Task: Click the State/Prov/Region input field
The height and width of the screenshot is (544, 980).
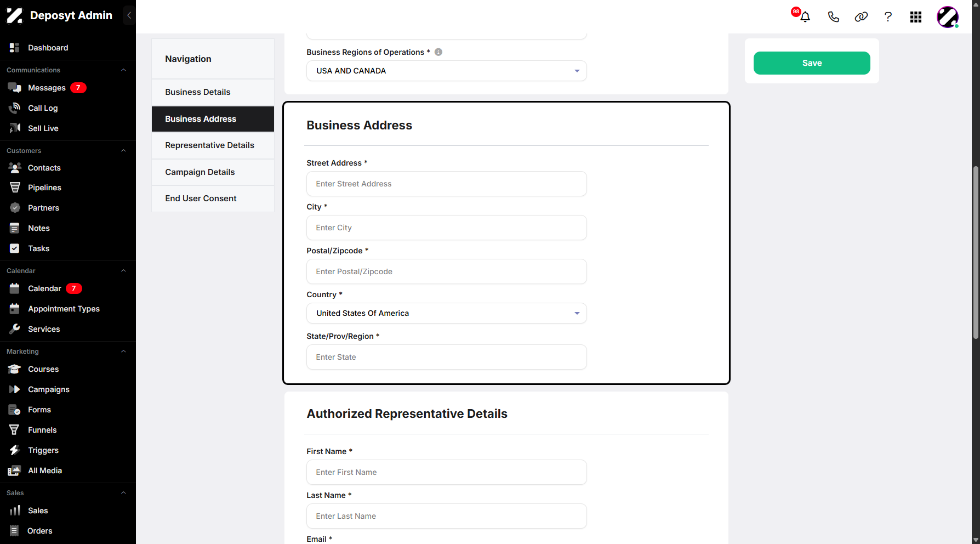Action: [446, 357]
